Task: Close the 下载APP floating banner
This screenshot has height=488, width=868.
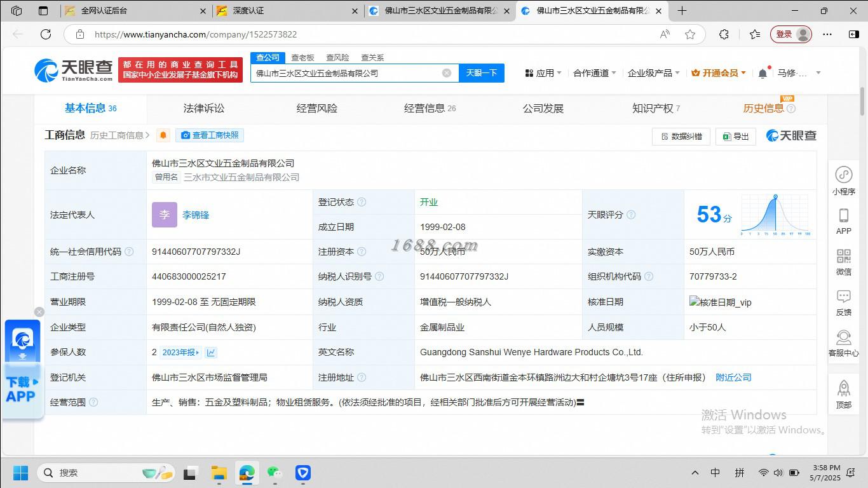Action: pyautogui.click(x=39, y=312)
